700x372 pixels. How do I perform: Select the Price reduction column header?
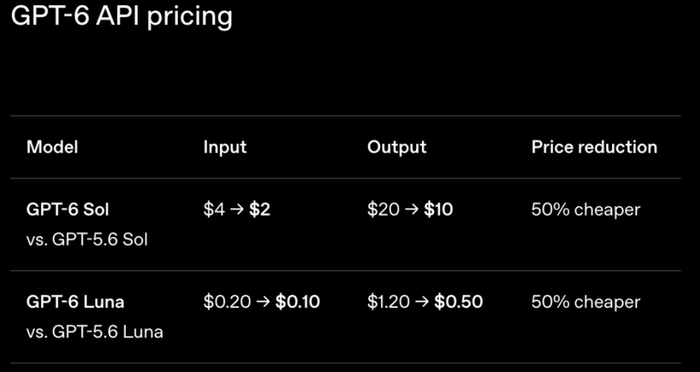[594, 147]
